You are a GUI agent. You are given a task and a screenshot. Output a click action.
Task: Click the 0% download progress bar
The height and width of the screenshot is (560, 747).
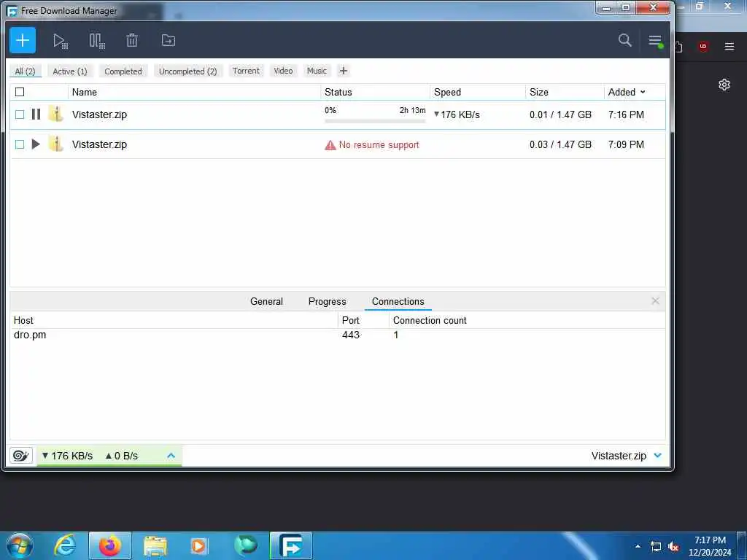point(375,122)
